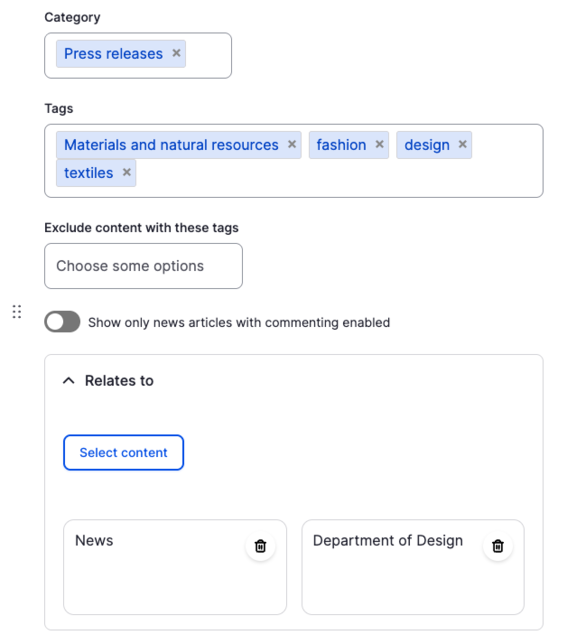The height and width of the screenshot is (644, 567).
Task: Grab the drag handle beside commenting toggle
Action: tap(17, 312)
